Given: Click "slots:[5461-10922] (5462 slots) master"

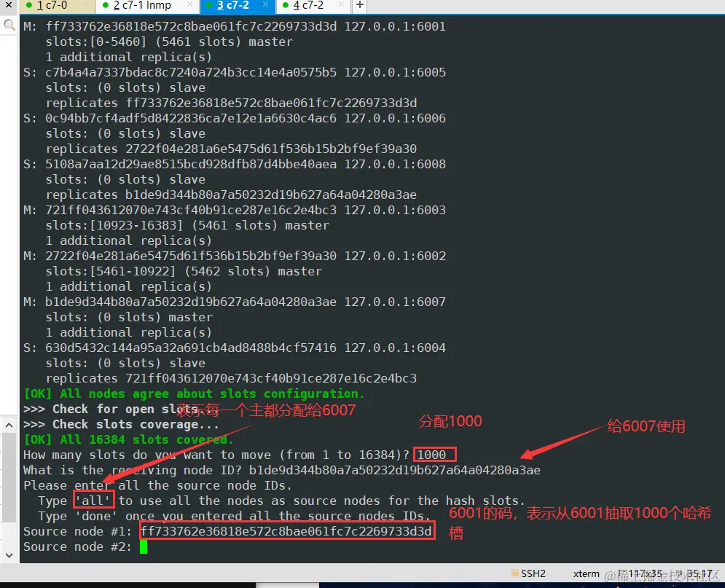Looking at the screenshot, I should coord(184,271).
